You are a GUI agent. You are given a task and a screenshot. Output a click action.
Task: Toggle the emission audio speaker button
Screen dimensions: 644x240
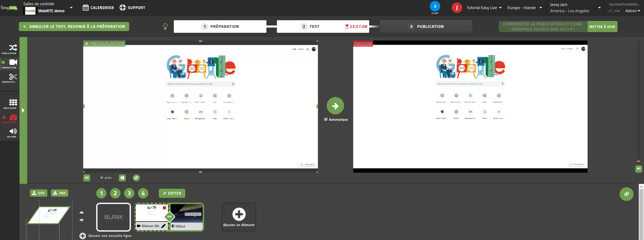tap(638, 169)
